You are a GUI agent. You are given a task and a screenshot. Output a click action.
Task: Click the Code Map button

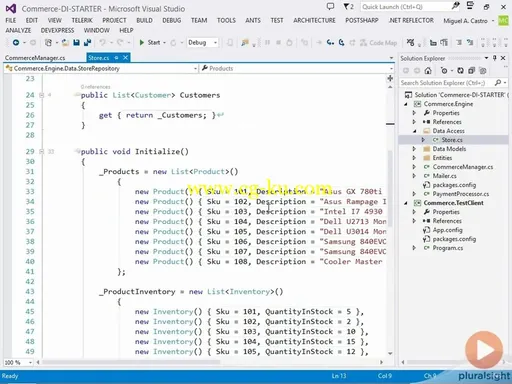click(379, 43)
